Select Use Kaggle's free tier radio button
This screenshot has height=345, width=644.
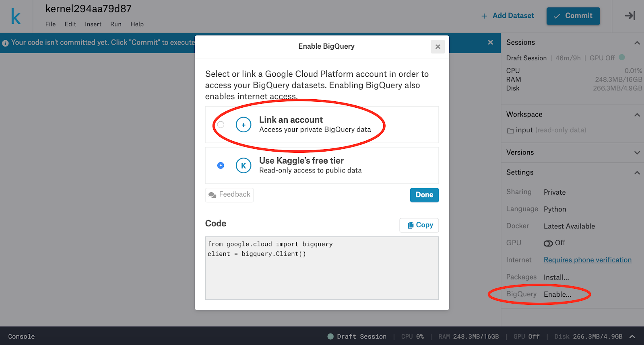coord(221,166)
